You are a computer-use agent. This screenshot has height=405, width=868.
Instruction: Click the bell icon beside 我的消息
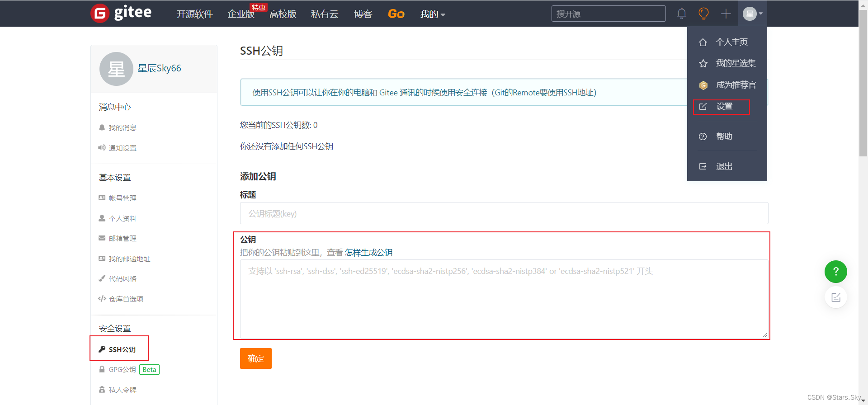coord(102,127)
